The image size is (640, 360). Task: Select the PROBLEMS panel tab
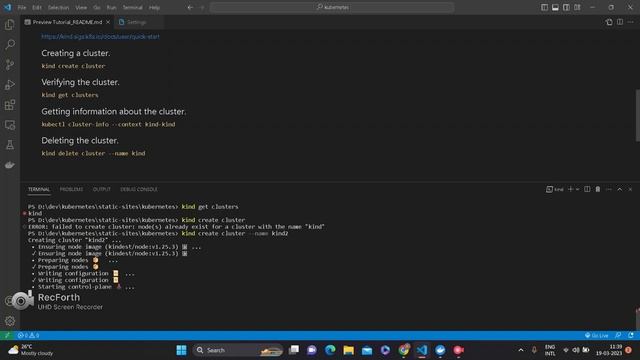[71, 189]
